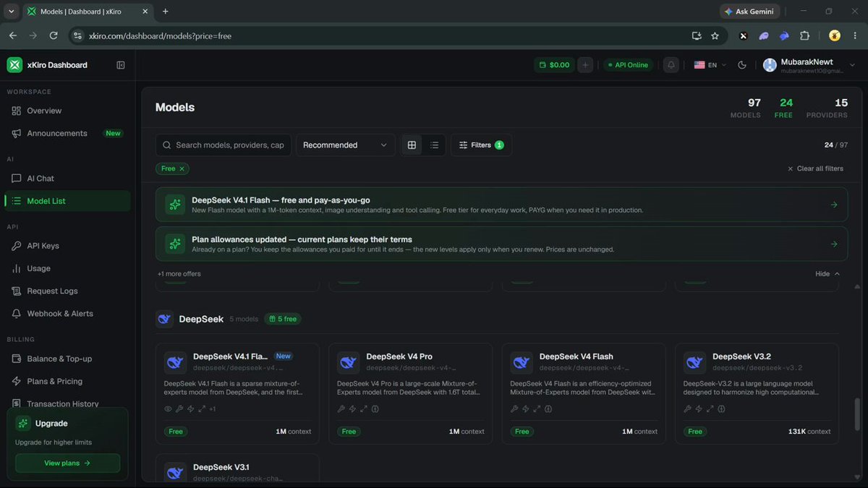
Task: Toggle dark mode with the moon icon
Action: coord(741,65)
